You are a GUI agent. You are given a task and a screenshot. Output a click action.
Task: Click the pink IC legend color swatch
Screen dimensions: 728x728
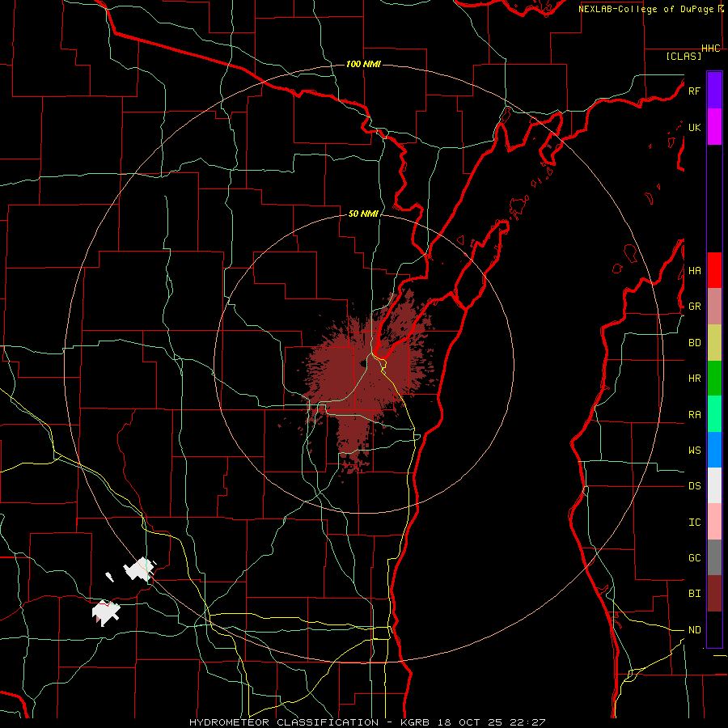pos(714,522)
